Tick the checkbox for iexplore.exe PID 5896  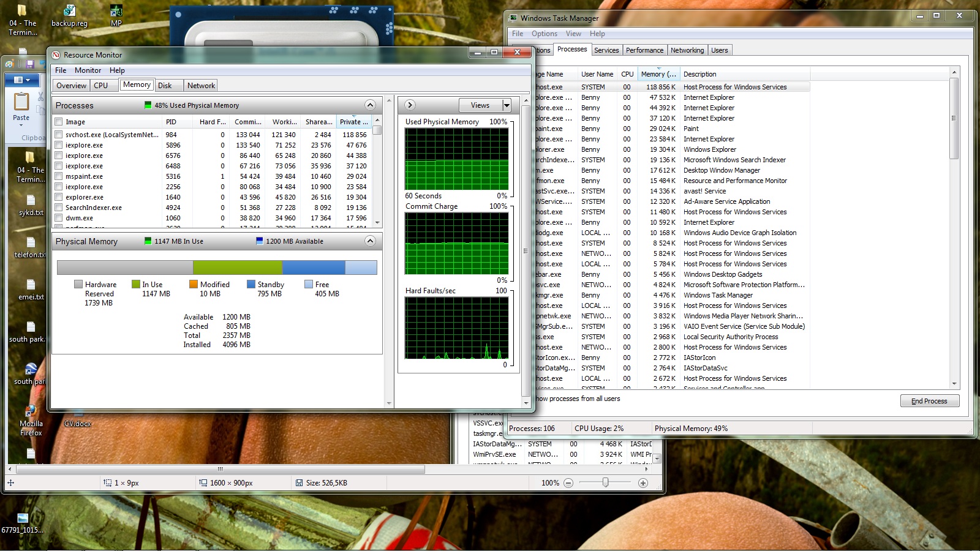click(59, 145)
